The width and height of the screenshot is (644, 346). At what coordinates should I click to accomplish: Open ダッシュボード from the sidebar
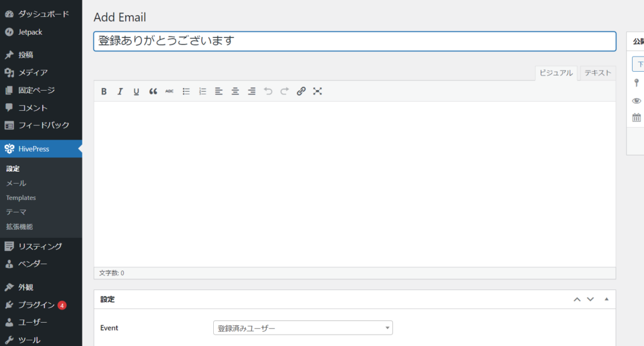(x=43, y=14)
